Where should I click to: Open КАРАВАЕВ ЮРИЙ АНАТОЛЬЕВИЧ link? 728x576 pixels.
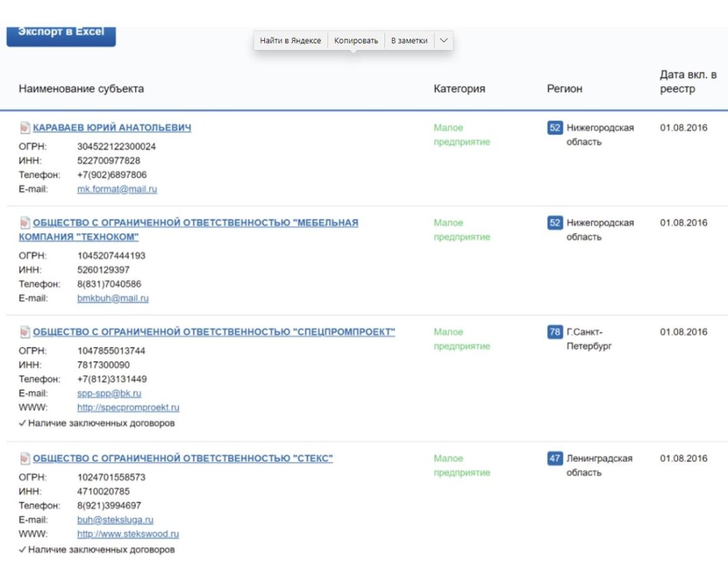[x=112, y=127]
